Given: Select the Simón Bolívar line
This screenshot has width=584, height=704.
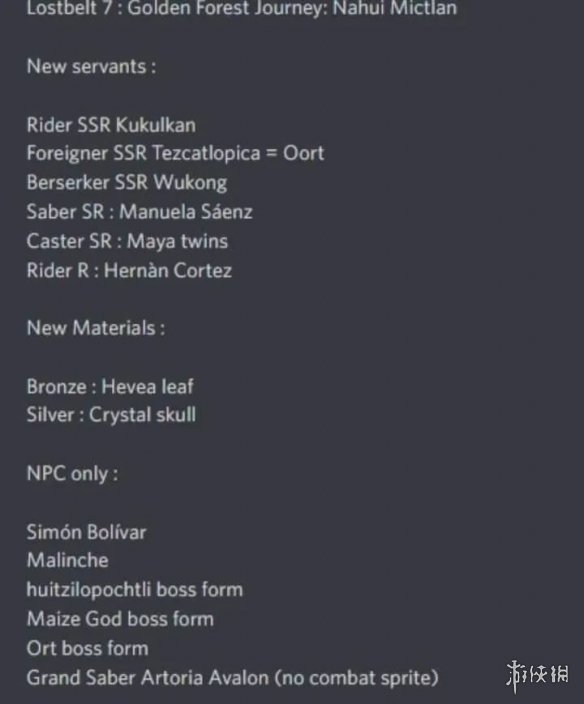Looking at the screenshot, I should pyautogui.click(x=86, y=532).
